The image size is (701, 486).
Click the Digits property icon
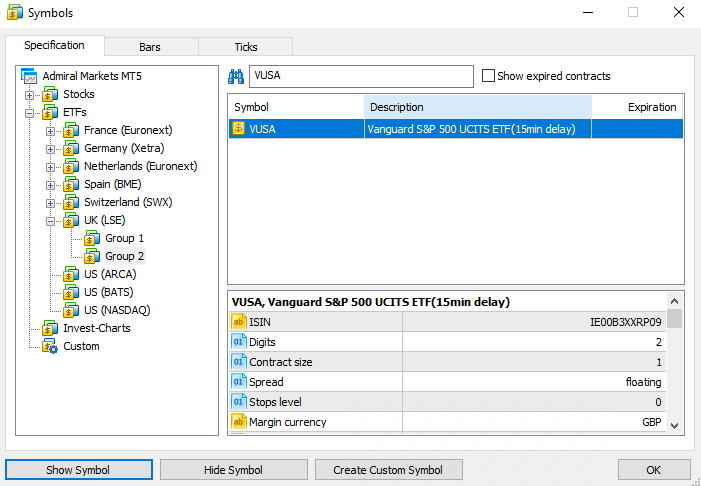point(239,342)
